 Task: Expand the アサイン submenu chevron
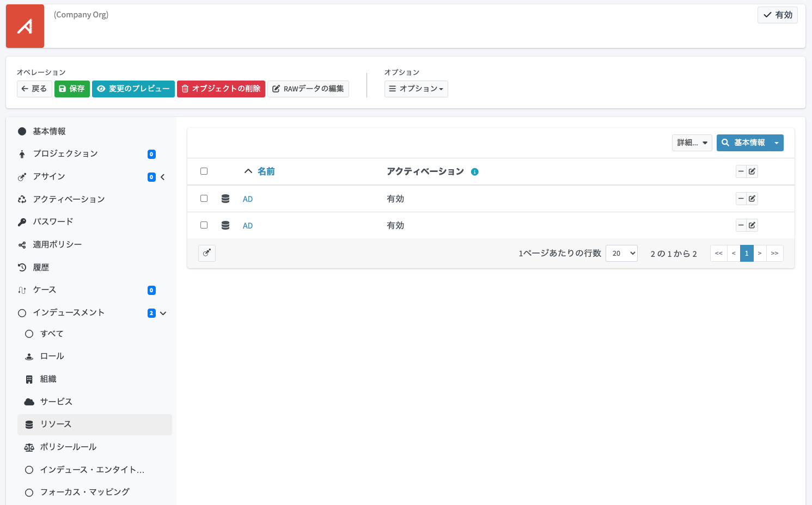coord(162,177)
